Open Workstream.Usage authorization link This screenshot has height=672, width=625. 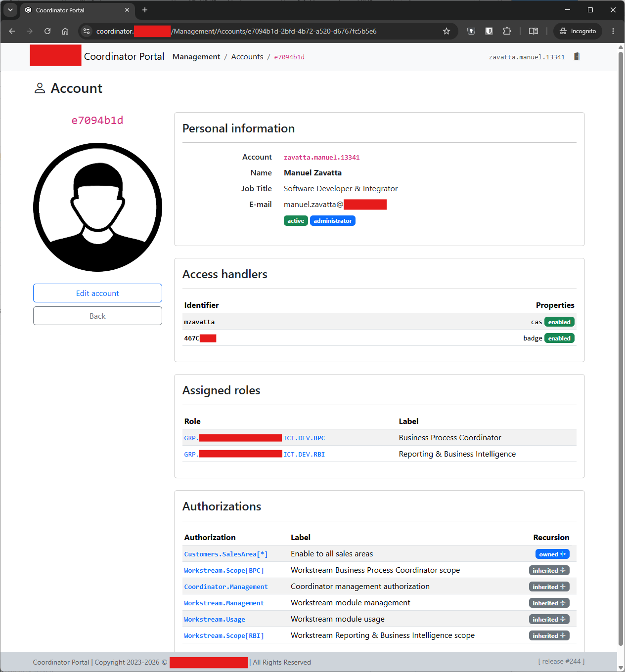click(x=215, y=620)
